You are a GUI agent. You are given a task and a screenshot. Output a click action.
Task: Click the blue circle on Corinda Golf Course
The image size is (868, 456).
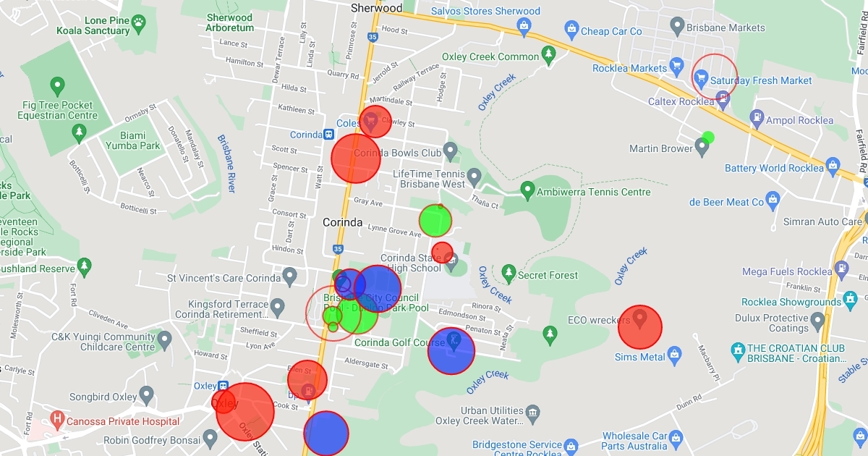[451, 351]
